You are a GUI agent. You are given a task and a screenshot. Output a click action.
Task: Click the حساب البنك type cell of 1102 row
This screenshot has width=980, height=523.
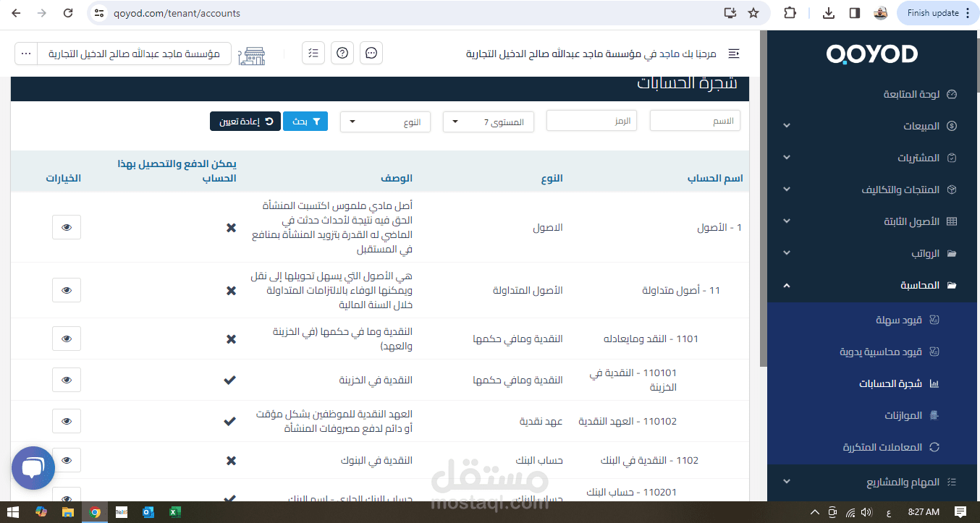click(x=539, y=460)
